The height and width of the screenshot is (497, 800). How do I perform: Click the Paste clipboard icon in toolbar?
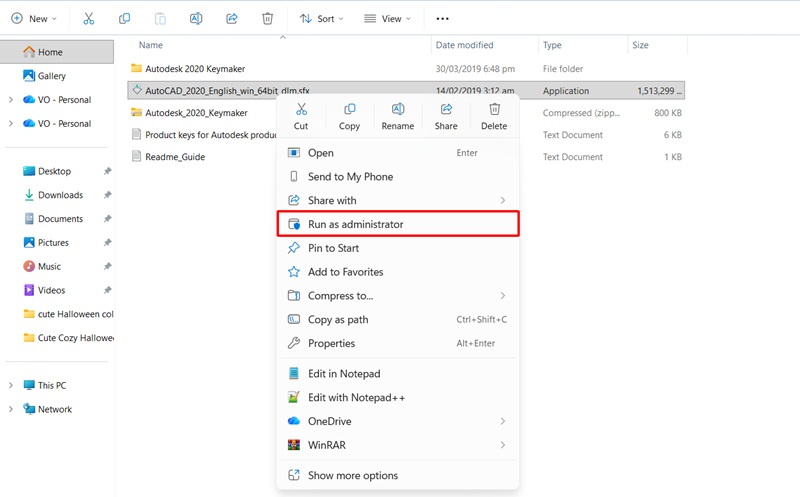tap(160, 19)
